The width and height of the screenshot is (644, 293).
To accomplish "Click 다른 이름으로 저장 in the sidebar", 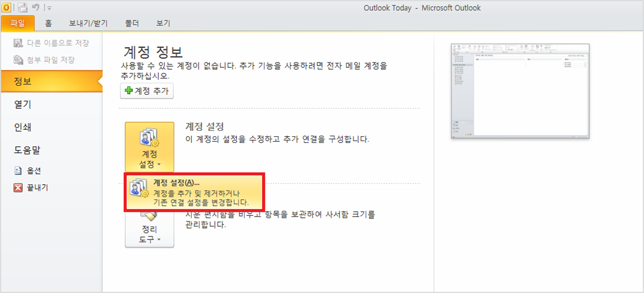I will click(51, 43).
